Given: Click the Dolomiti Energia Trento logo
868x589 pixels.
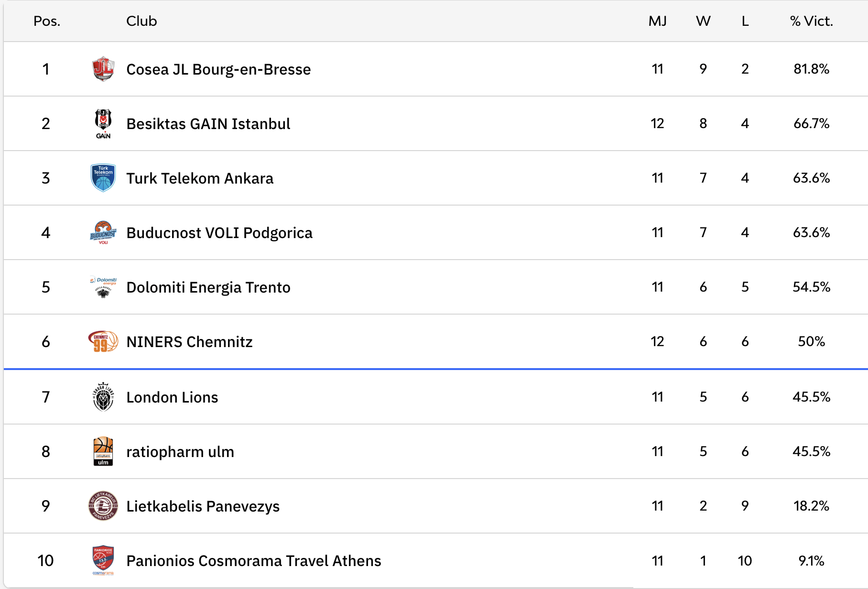Looking at the screenshot, I should coord(103,287).
